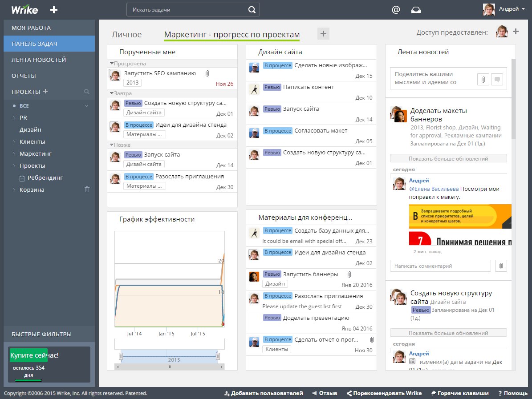The width and height of the screenshot is (532, 399).
Task: Add a project with plus beside ПРОЕКТЫ
Action: (45, 91)
